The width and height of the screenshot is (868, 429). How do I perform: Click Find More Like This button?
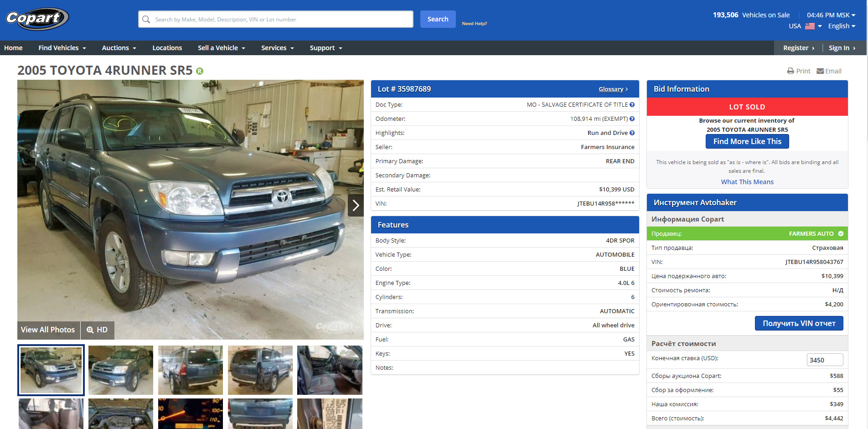(x=747, y=141)
